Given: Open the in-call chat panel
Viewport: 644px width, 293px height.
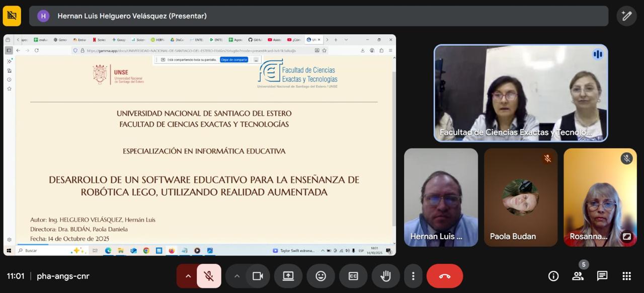Looking at the screenshot, I should (x=602, y=276).
